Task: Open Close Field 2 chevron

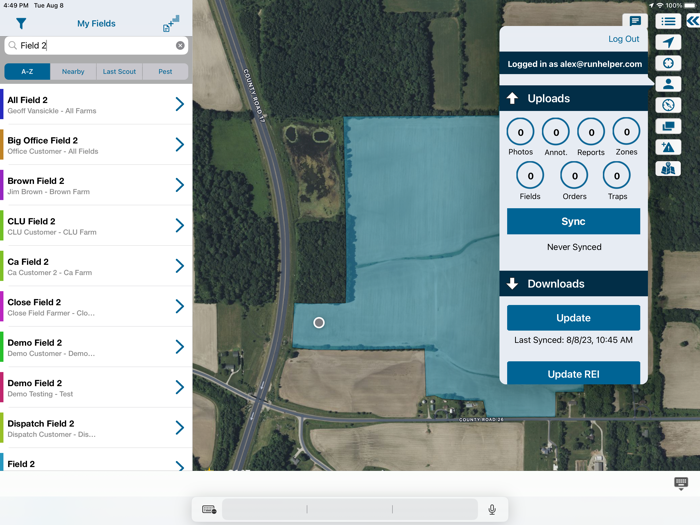Action: [x=179, y=306]
